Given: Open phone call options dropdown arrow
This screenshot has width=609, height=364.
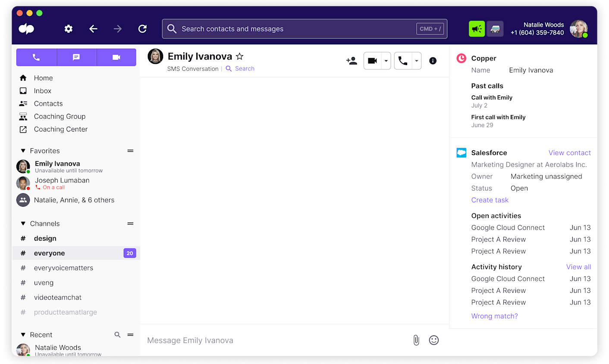Looking at the screenshot, I should (417, 61).
